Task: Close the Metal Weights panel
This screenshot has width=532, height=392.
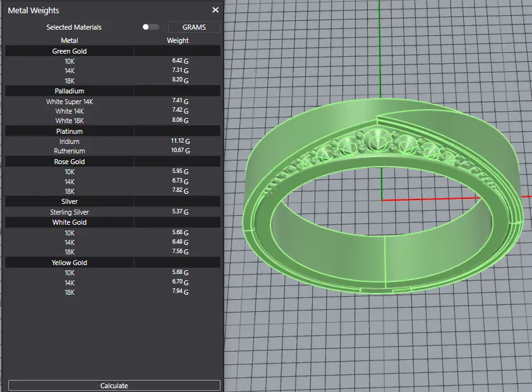Action: click(x=215, y=10)
